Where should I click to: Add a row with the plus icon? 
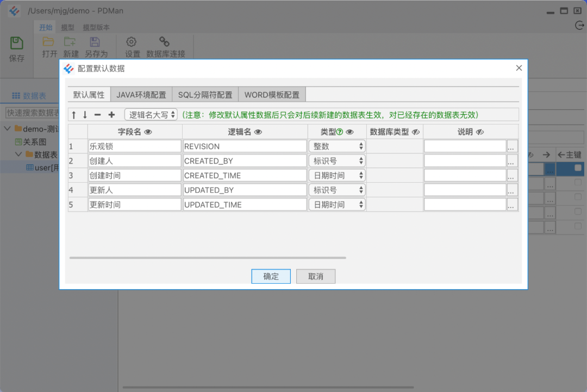(x=111, y=115)
